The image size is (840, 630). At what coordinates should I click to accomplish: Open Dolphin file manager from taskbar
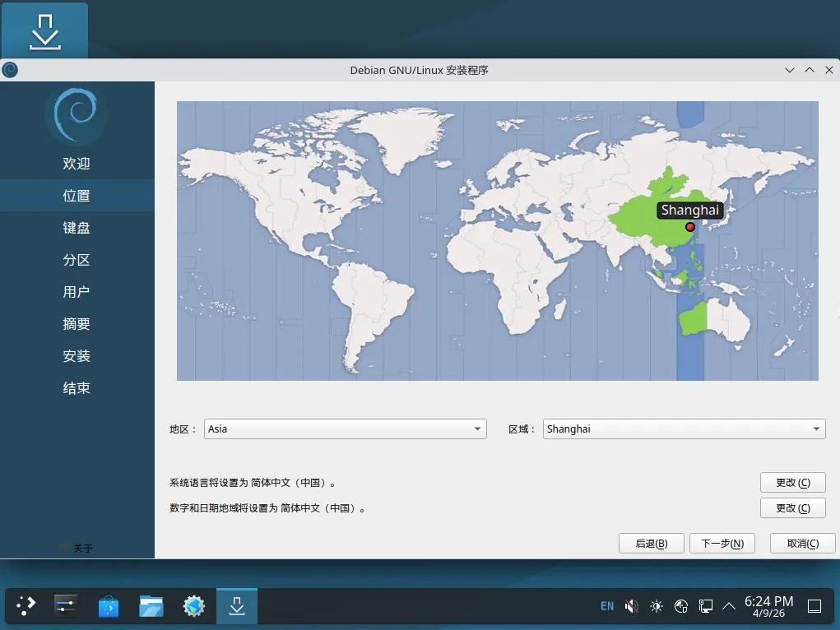151,606
